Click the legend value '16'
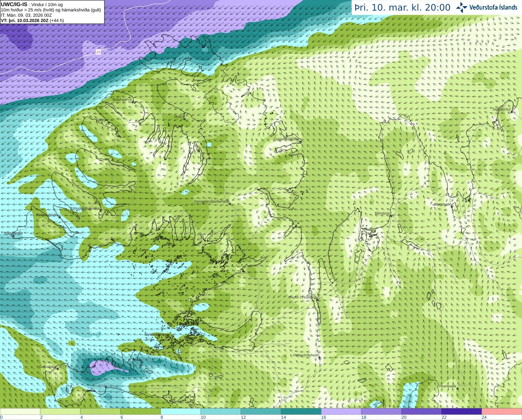Screen dimensions: 522x420 324,418
